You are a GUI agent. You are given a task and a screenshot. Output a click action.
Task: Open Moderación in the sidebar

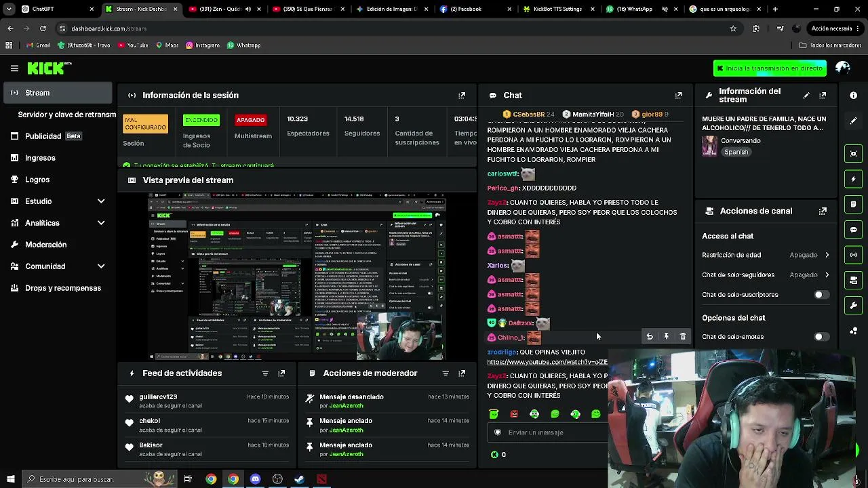pos(58,245)
